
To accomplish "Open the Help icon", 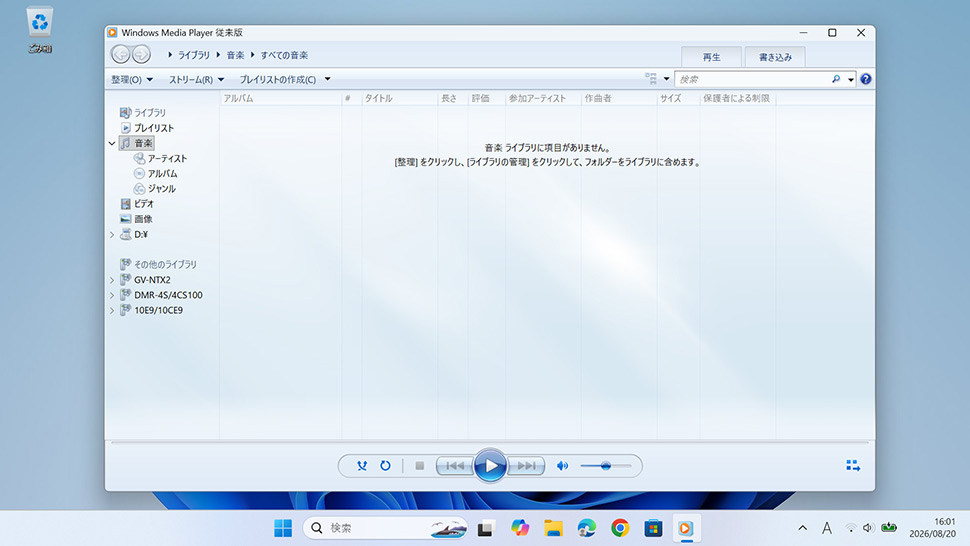I will click(x=865, y=79).
